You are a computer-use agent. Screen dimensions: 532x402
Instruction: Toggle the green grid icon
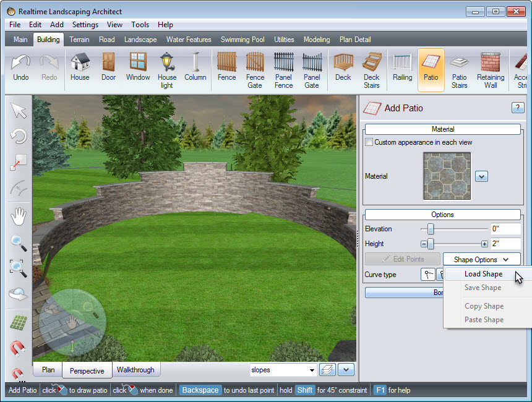[x=19, y=322]
